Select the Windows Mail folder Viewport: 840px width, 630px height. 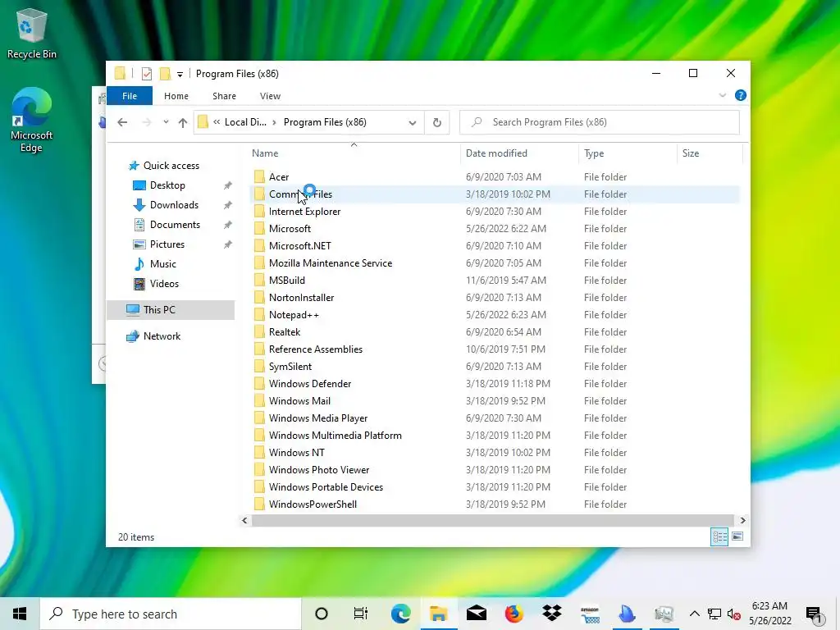click(x=299, y=400)
